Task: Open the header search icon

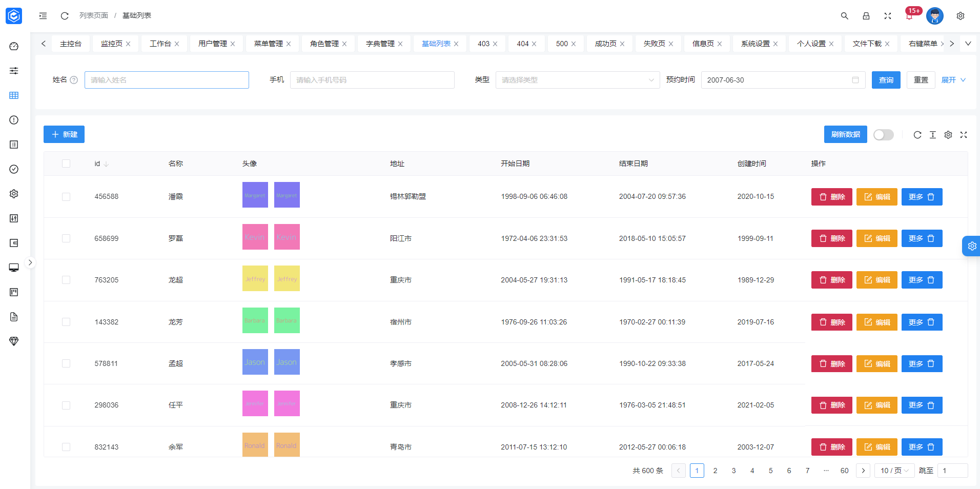Action: 845,16
